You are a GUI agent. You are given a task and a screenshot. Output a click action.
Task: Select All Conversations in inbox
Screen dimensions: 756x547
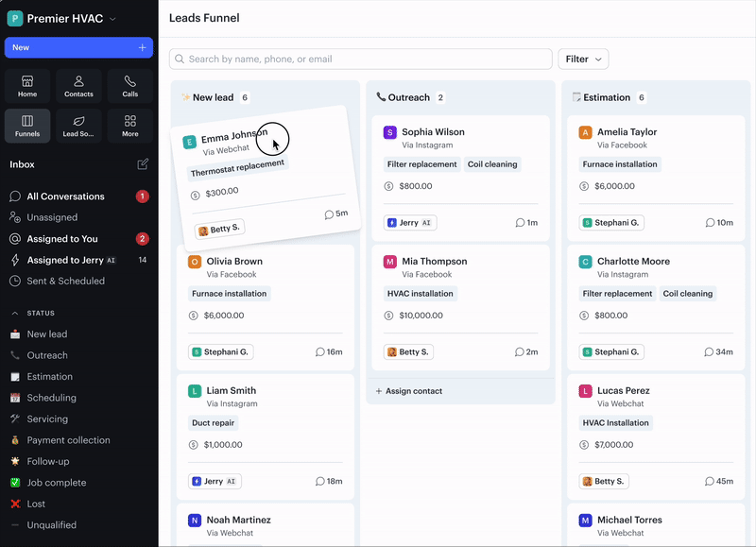65,197
